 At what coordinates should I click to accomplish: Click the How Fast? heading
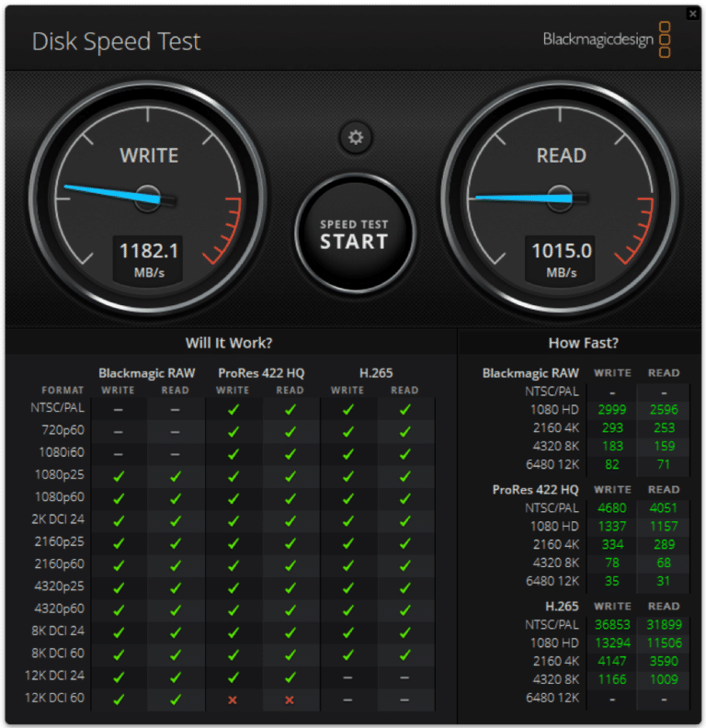tap(584, 343)
